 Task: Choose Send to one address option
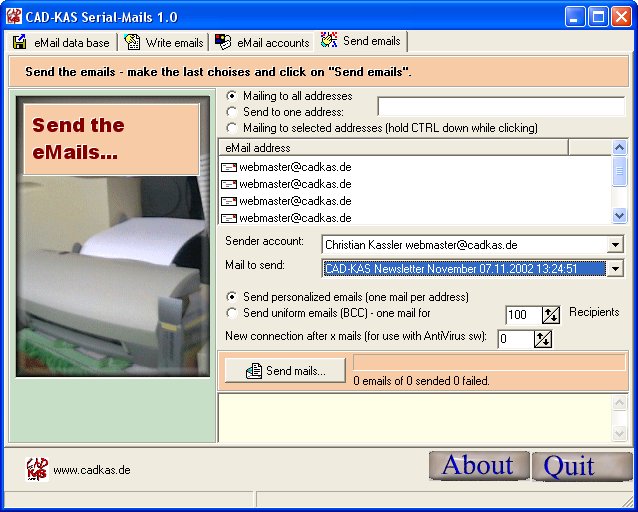tap(232, 112)
